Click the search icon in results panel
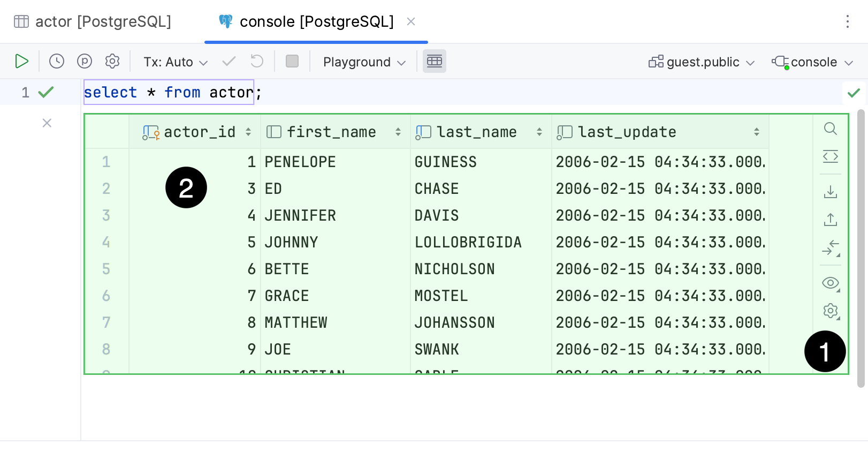Screen dimensions: 868x467 (x=830, y=129)
